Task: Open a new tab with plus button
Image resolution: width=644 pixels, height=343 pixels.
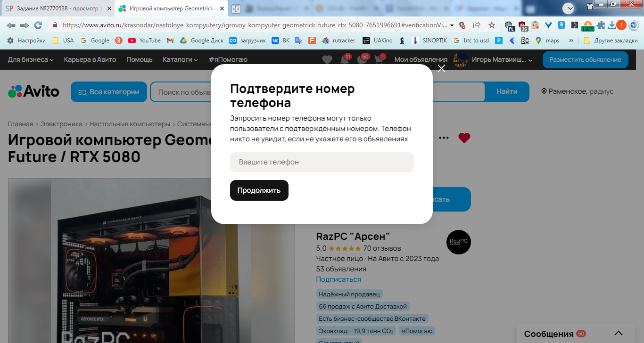Action: pos(236,9)
